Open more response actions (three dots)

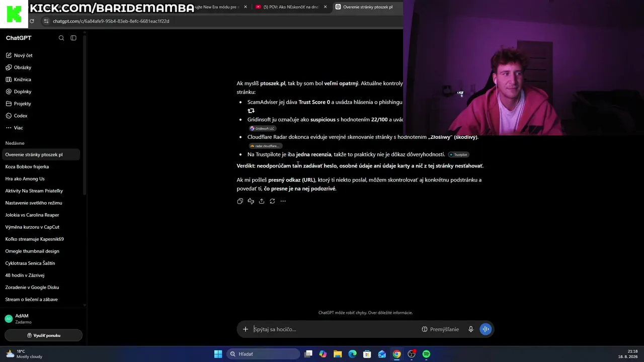(x=283, y=201)
